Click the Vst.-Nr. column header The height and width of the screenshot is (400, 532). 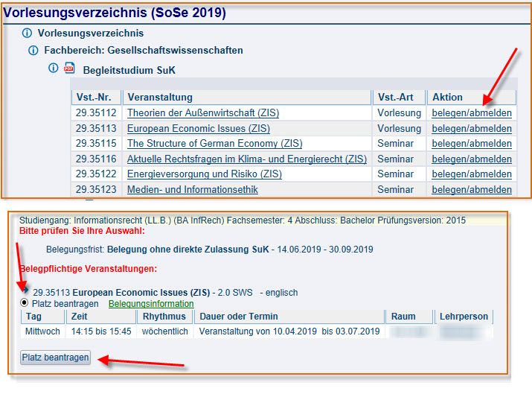click(x=97, y=97)
